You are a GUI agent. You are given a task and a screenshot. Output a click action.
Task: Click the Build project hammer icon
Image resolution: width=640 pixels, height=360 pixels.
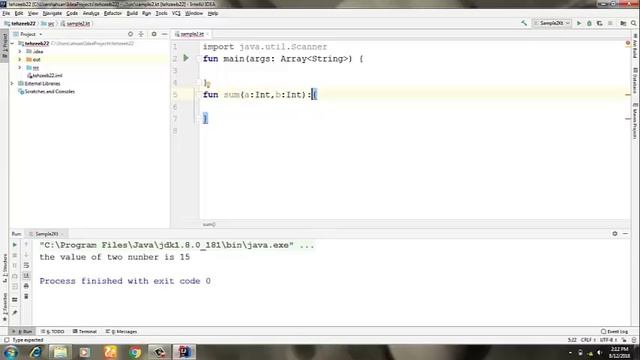tap(524, 23)
